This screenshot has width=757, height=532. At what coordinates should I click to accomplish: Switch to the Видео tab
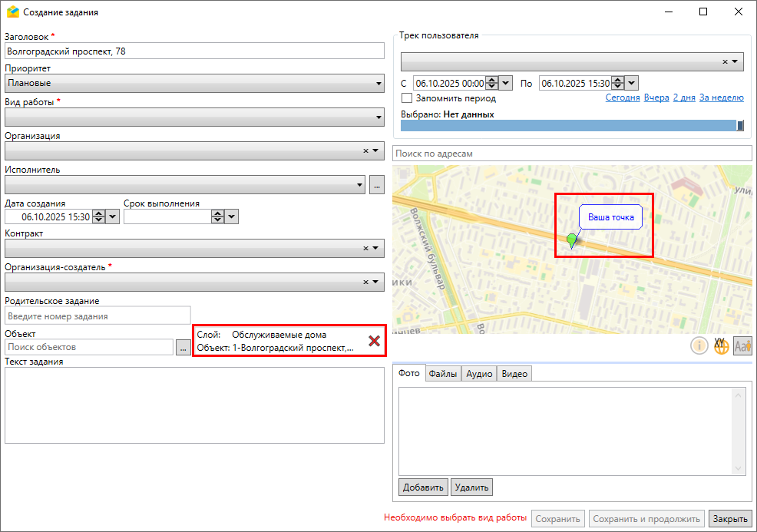click(514, 374)
